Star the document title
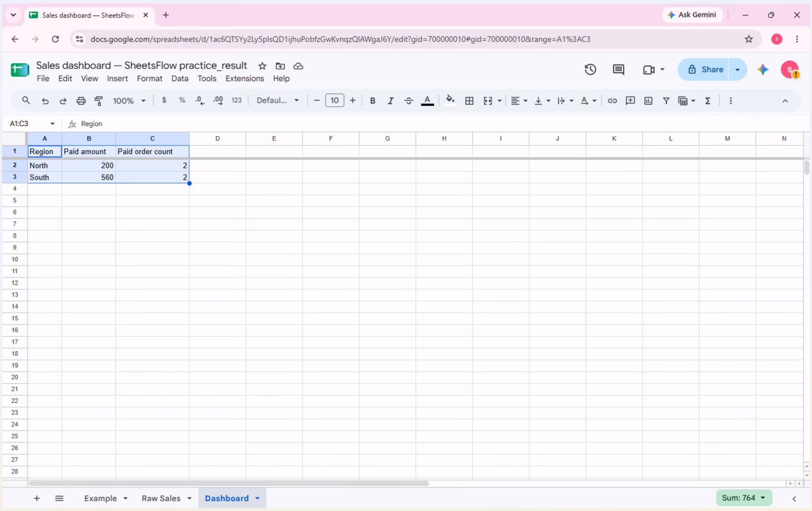 [262, 66]
